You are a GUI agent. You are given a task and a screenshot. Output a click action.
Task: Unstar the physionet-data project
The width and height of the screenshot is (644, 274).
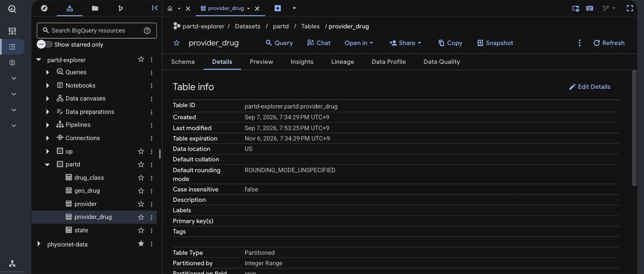[x=141, y=244]
